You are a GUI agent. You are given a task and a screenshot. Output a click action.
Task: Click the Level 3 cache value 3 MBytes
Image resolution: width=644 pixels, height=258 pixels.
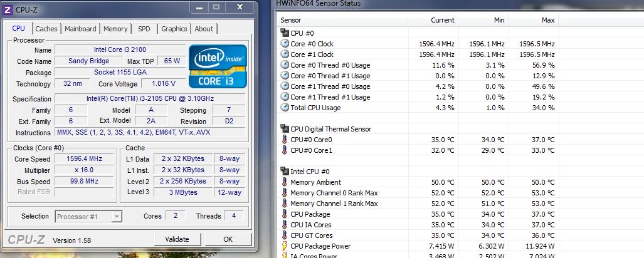click(182, 192)
